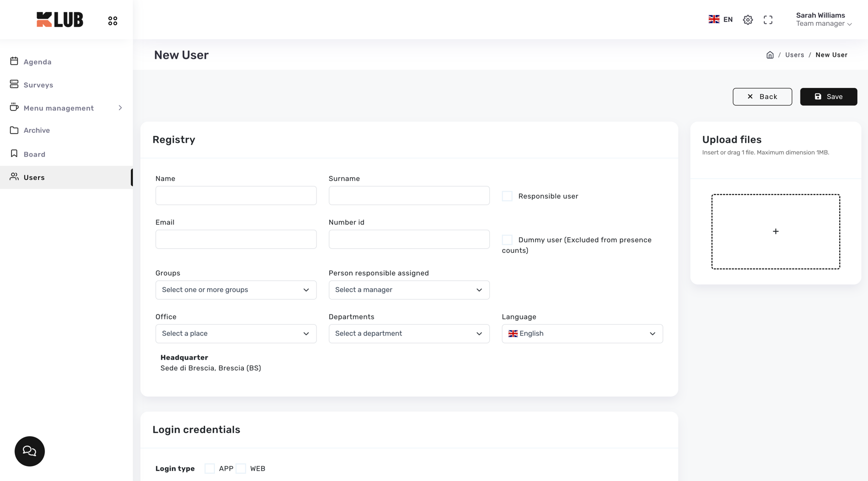
Task: Open Agenda in the sidebar
Action: (37, 62)
